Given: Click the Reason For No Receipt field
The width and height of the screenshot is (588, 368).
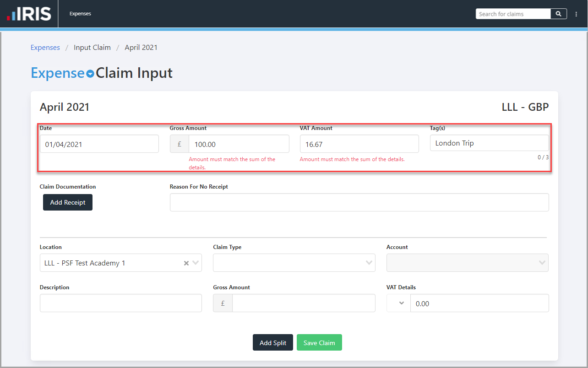Looking at the screenshot, I should pyautogui.click(x=359, y=202).
